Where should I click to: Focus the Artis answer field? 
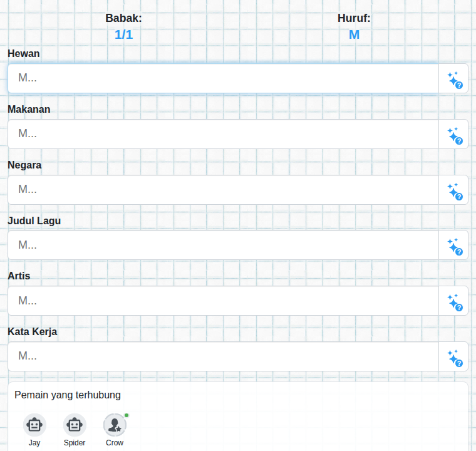click(223, 301)
